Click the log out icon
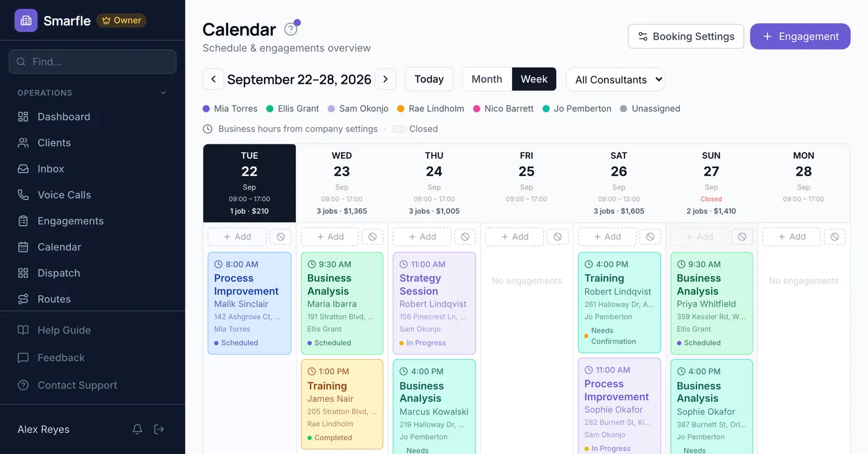The image size is (868, 454). click(159, 429)
